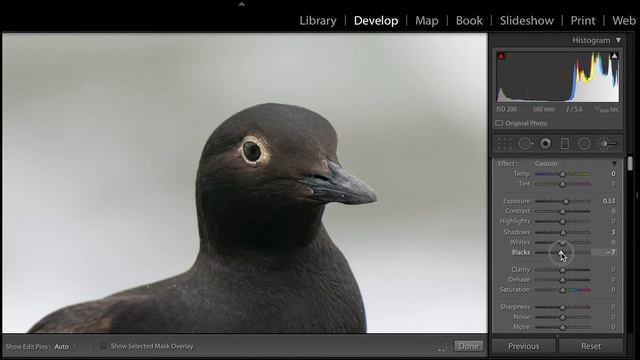Click the Blacks value -7 field
The height and width of the screenshot is (360, 640).
605,252
